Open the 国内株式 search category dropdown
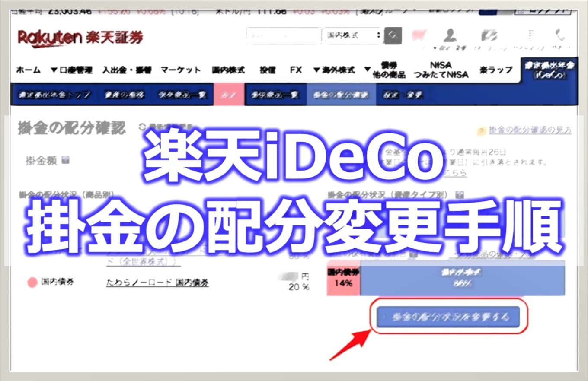 coord(352,36)
